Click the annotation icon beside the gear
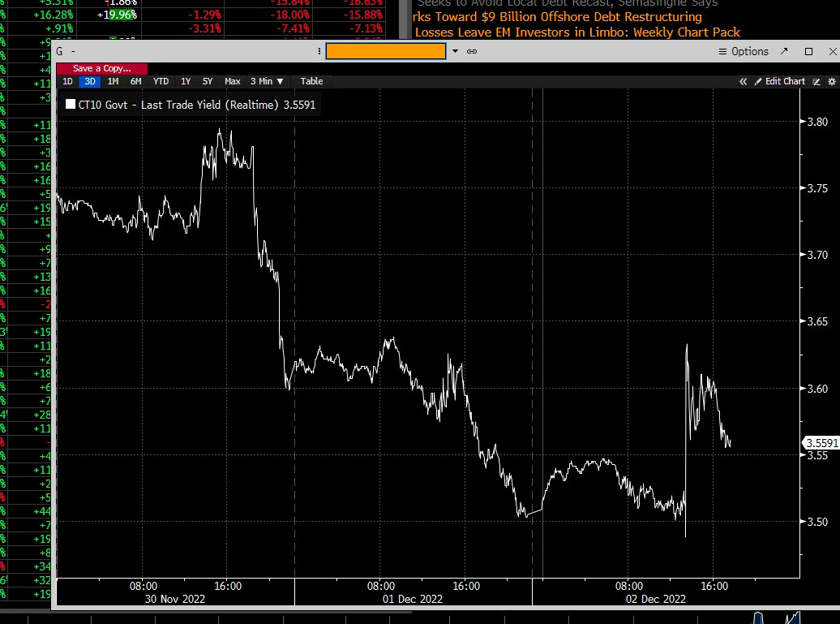840x624 pixels. coord(816,81)
